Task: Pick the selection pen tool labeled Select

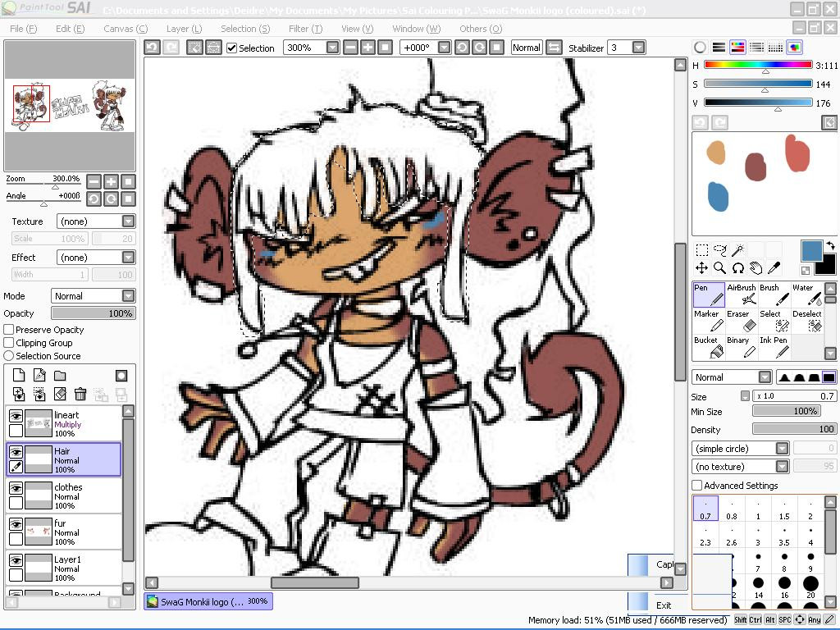Action: [x=774, y=321]
